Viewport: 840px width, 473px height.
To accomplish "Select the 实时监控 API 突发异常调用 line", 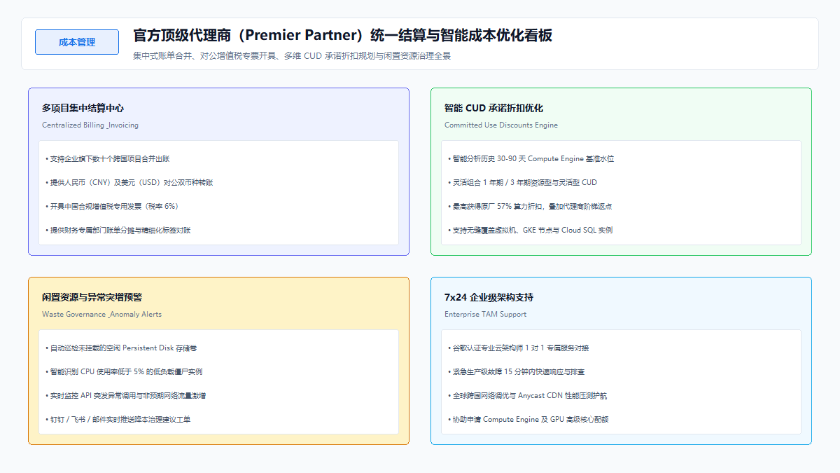I will point(126,395).
